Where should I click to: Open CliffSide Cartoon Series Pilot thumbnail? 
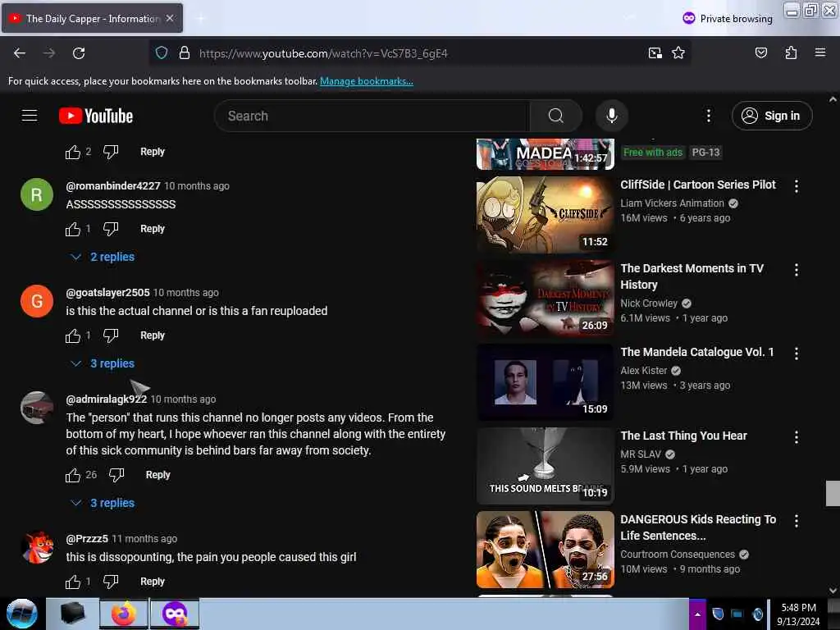(x=545, y=215)
